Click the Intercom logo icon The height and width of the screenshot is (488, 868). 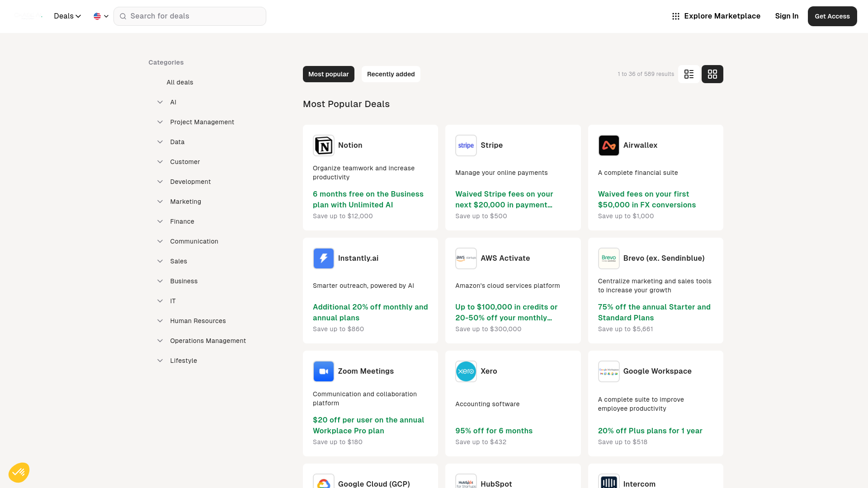pos(609,481)
